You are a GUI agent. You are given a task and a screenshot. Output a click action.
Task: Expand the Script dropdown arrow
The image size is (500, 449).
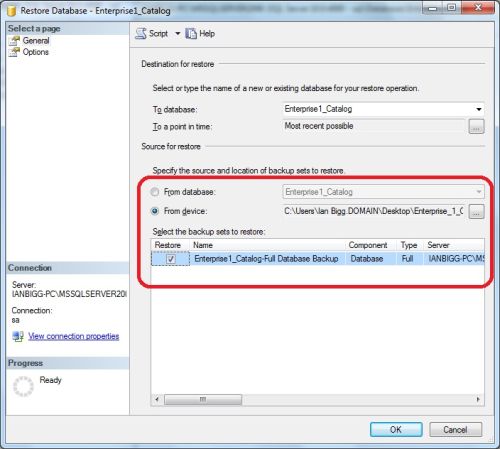(x=178, y=33)
